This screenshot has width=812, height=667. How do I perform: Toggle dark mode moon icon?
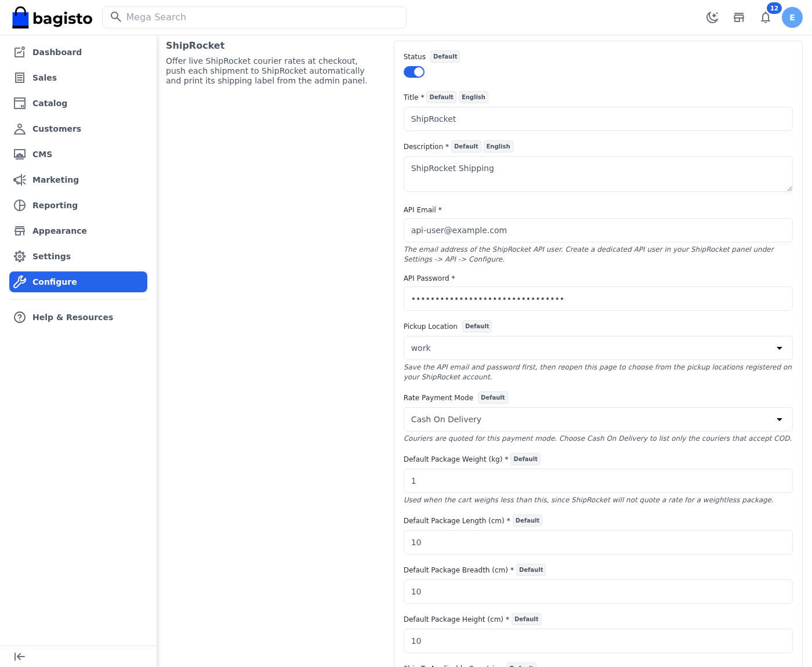(x=712, y=17)
